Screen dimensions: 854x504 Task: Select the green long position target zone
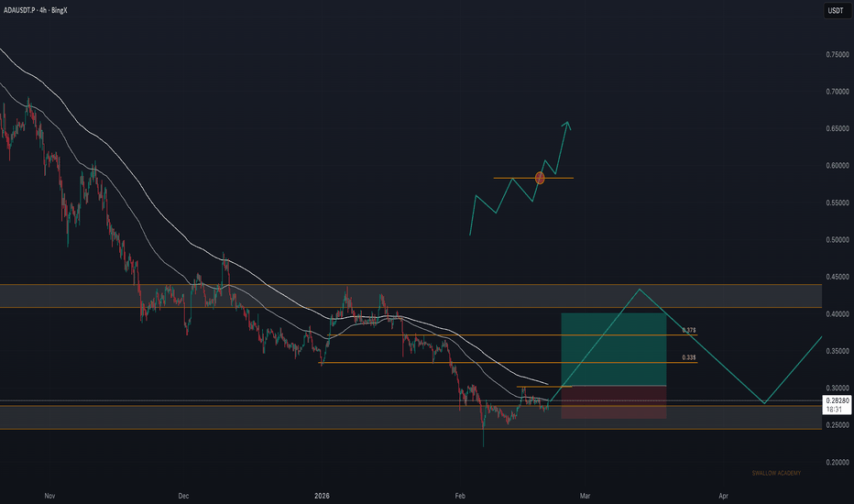[613, 348]
